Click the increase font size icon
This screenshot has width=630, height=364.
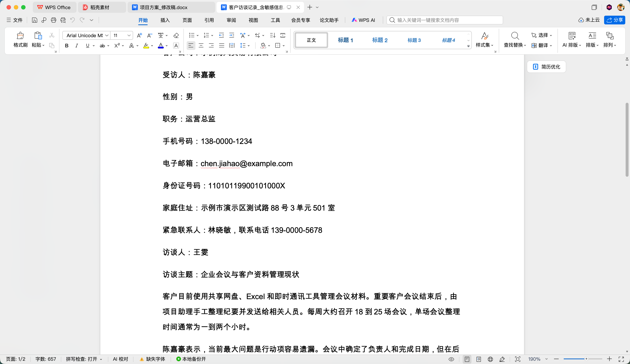pyautogui.click(x=139, y=36)
